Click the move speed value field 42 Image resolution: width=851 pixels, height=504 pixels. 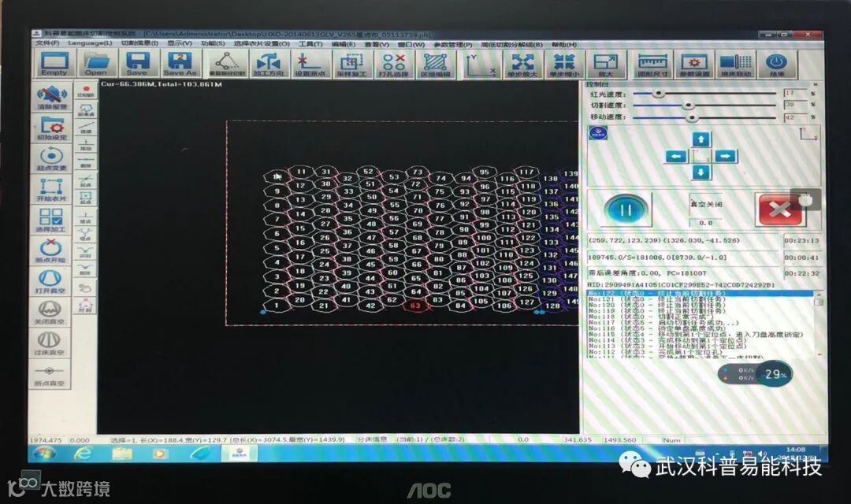click(x=795, y=117)
